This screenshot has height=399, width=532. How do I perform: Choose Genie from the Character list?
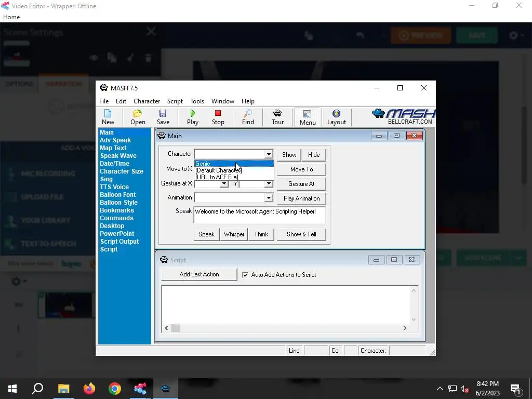click(x=234, y=164)
